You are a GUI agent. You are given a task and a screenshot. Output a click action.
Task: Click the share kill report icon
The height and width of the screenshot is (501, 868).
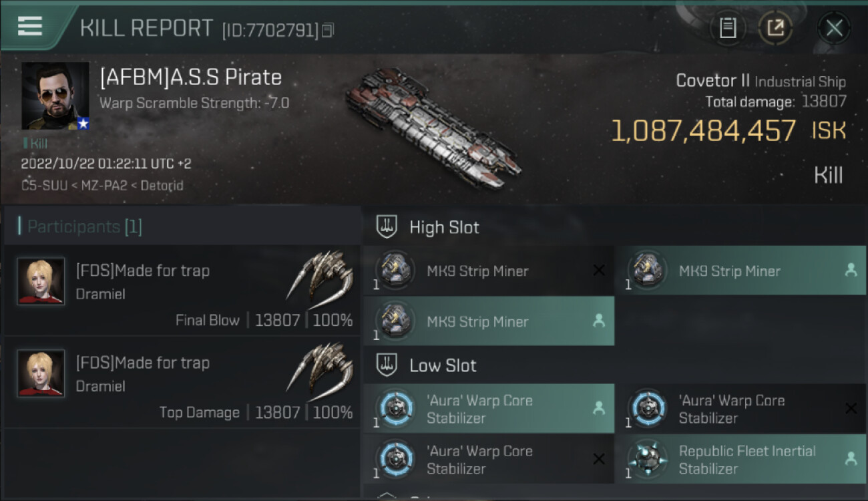tap(775, 28)
